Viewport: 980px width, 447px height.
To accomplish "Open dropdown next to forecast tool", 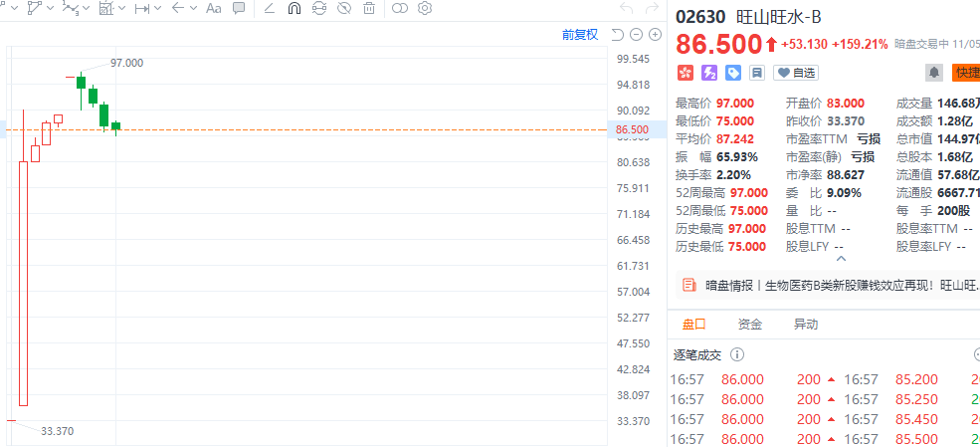I will coord(121,8).
